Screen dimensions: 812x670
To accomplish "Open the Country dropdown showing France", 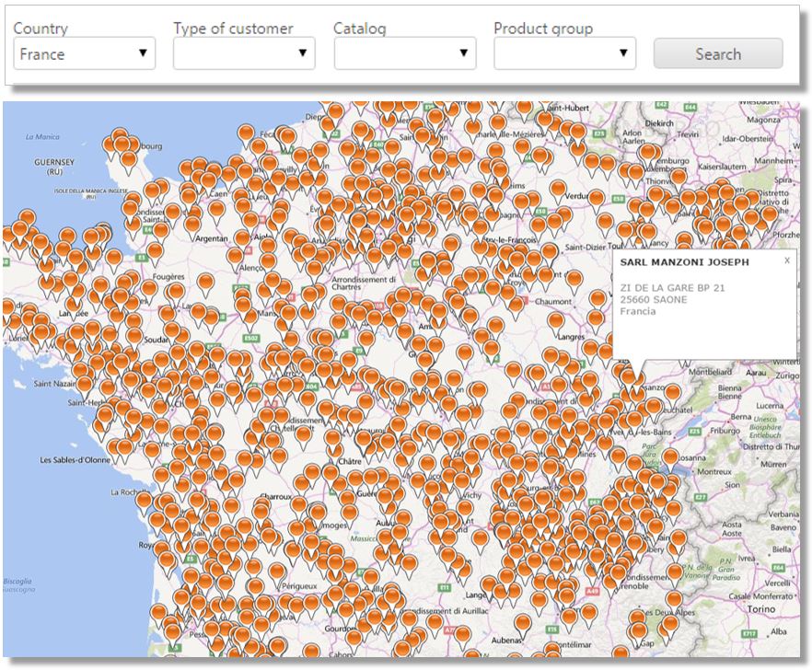I will (85, 53).
